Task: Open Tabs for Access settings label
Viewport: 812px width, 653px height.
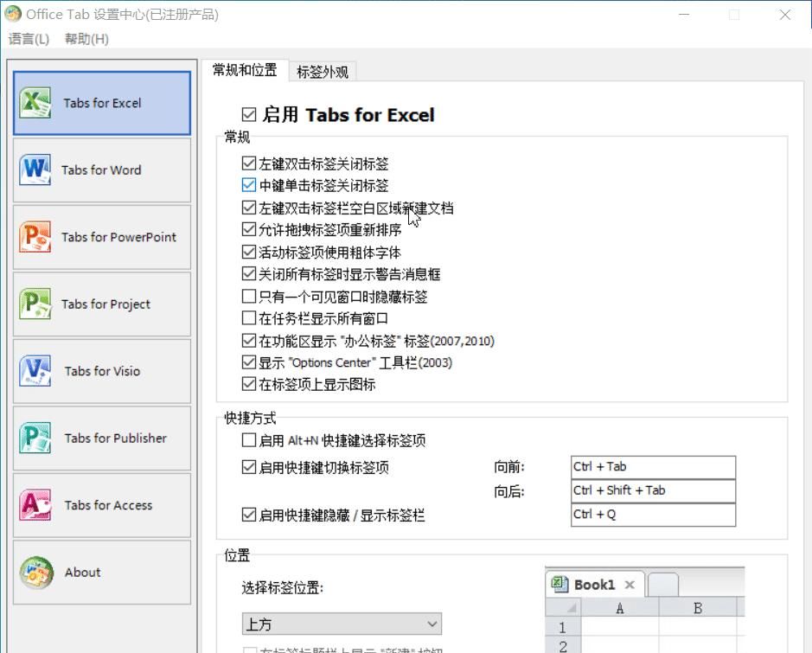Action: pos(108,505)
